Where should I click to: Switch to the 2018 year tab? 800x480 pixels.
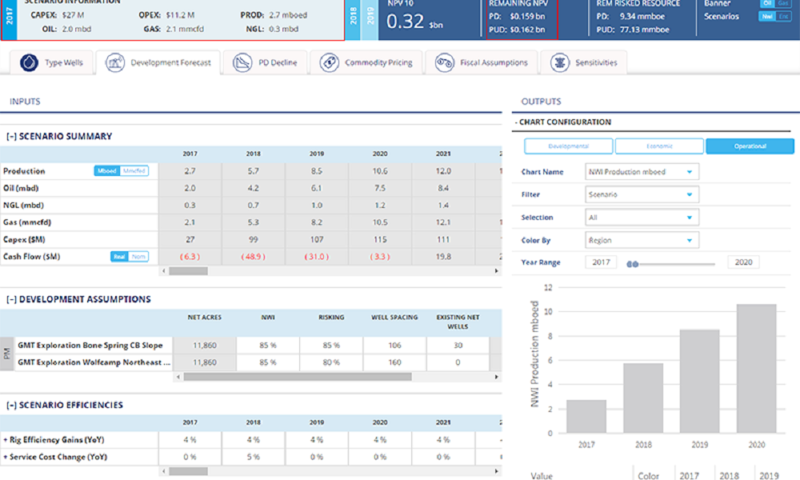[353, 19]
